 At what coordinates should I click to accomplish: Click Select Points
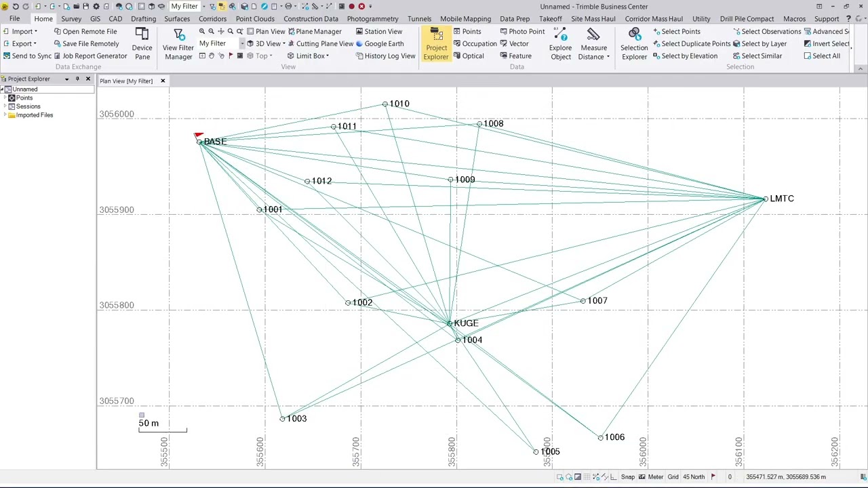(x=676, y=31)
